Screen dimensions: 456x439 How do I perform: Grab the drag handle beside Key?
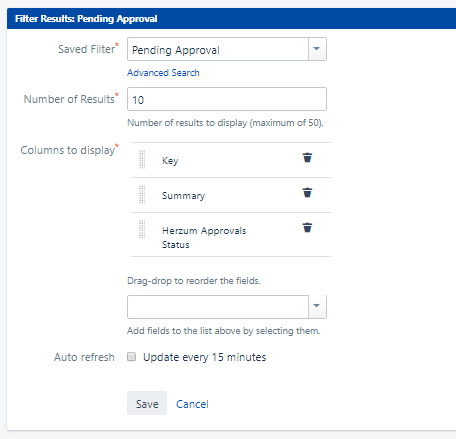coord(142,160)
